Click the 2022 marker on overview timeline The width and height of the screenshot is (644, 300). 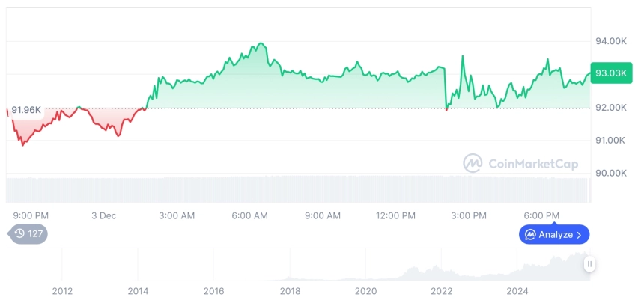click(x=442, y=290)
